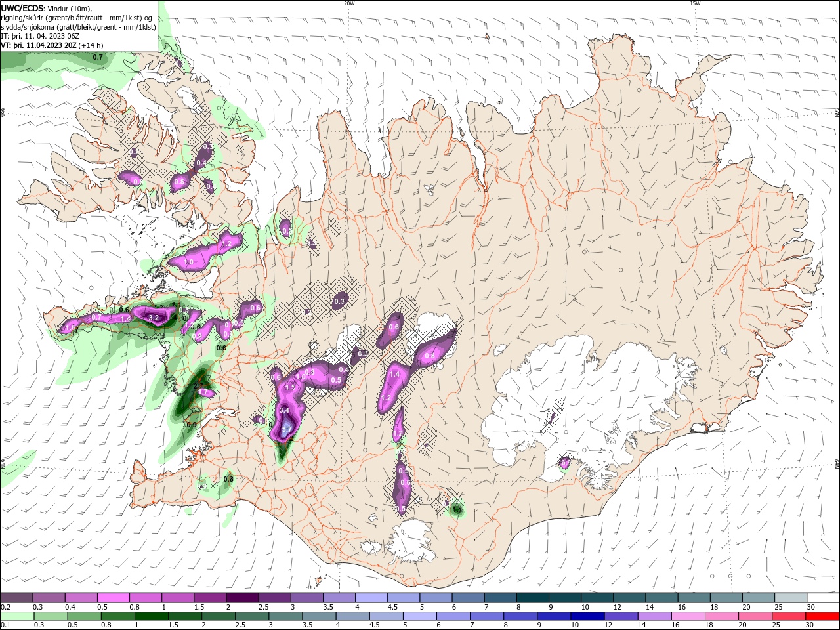Click the black '0.7' value below the title box
Viewport: 840px width, 630px height.
pos(98,58)
